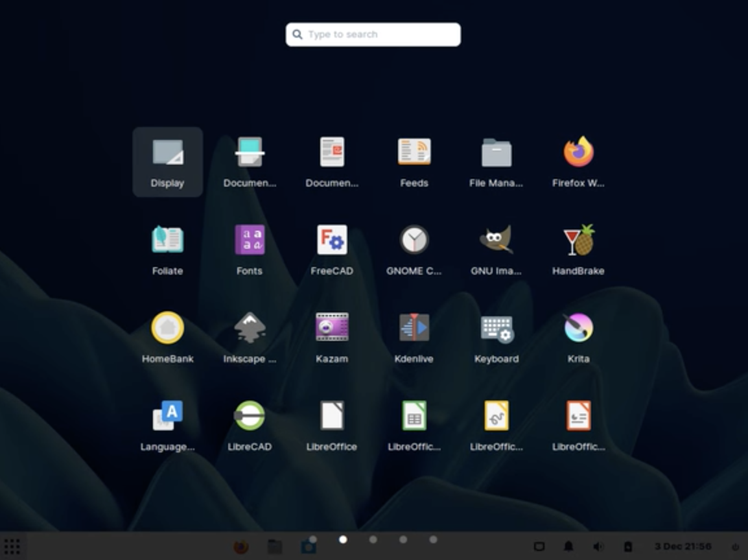Viewport: 748px width, 560px height.
Task: Go to the fifth app page dot
Action: (433, 539)
